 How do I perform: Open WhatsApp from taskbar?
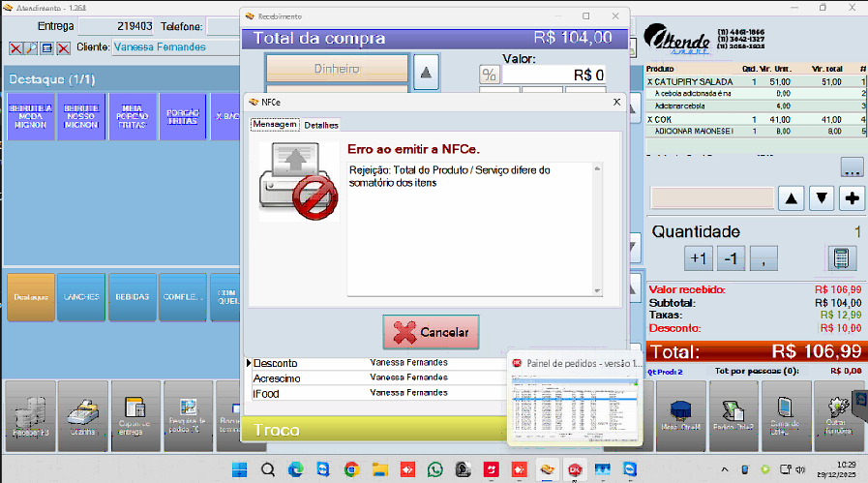435,469
